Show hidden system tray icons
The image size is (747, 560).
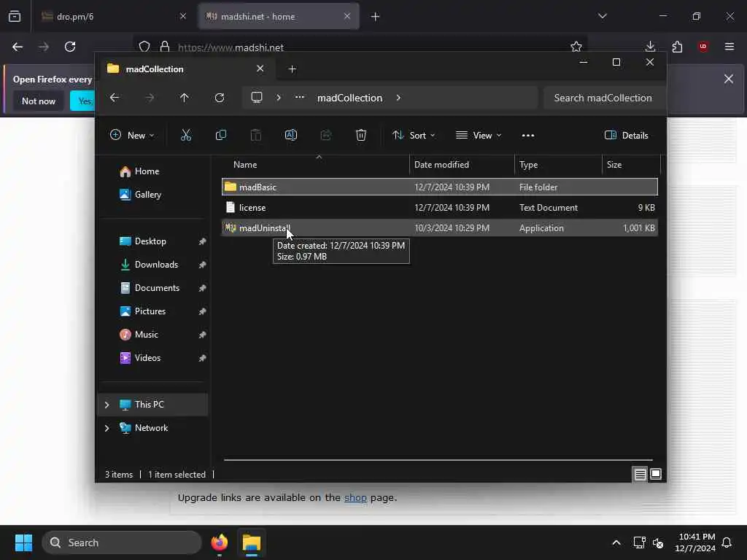(x=616, y=542)
